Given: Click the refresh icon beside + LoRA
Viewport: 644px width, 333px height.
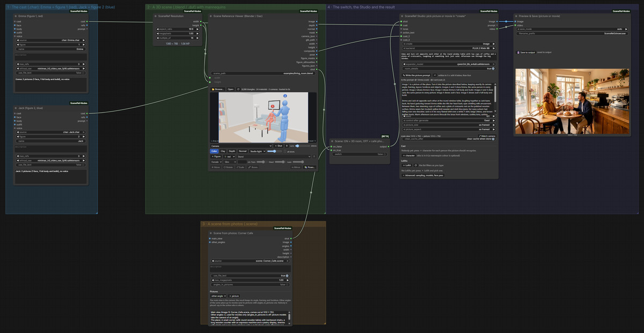Looking at the screenshot, I should (416, 165).
